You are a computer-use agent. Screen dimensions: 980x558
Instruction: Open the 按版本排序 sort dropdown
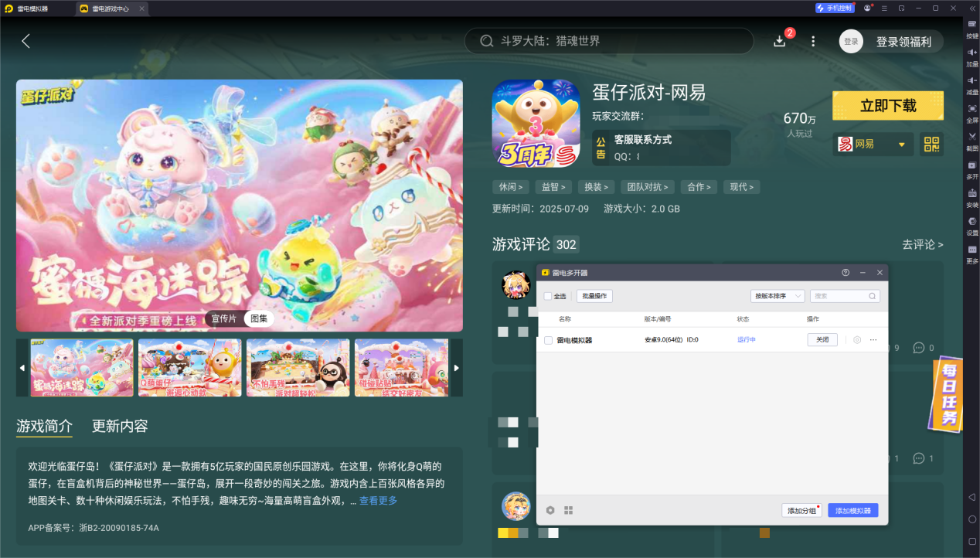[777, 295]
